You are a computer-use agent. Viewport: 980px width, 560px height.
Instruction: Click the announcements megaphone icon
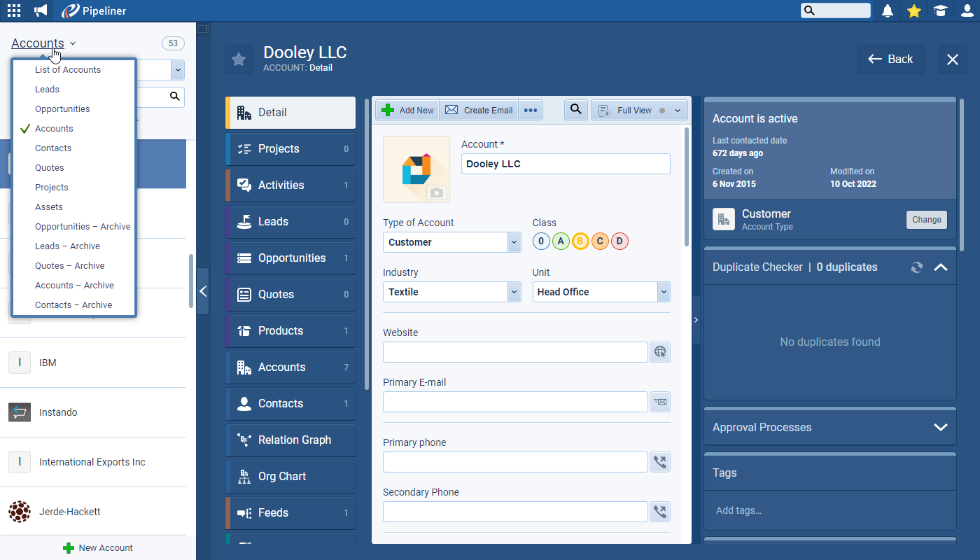point(41,10)
